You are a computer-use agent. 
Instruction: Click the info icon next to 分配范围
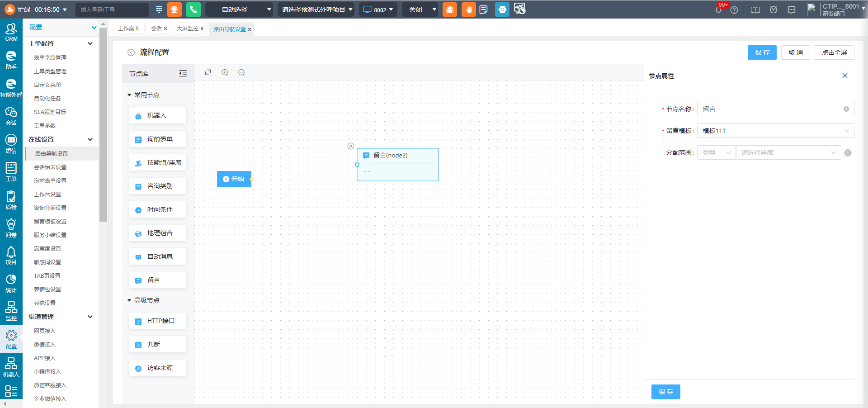click(848, 153)
